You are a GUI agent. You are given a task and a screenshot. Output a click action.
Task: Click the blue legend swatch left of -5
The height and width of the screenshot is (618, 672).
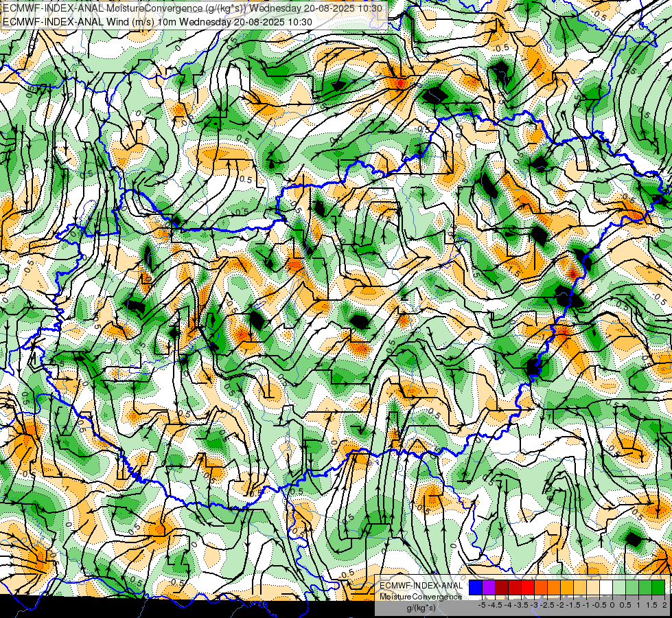point(476,588)
